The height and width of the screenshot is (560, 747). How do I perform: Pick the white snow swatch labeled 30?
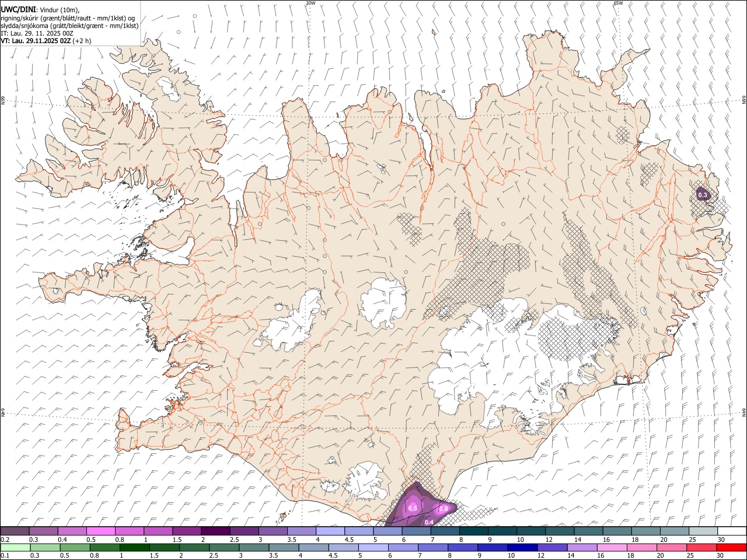pyautogui.click(x=732, y=531)
